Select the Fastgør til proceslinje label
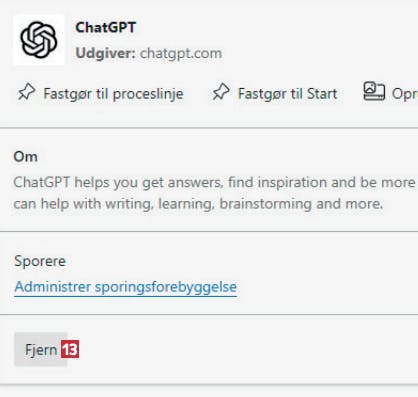This screenshot has width=418, height=397. point(113,94)
